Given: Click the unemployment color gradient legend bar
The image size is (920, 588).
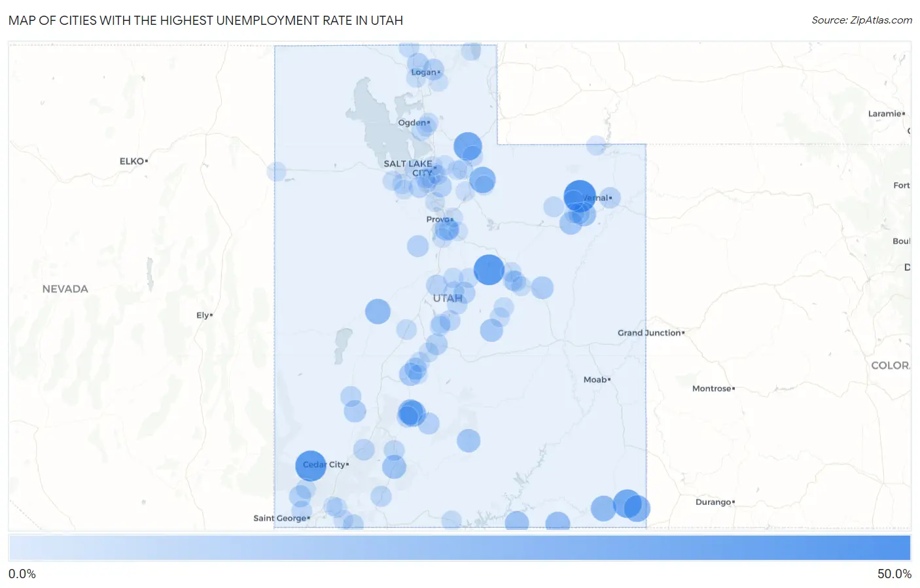Looking at the screenshot, I should (x=459, y=547).
